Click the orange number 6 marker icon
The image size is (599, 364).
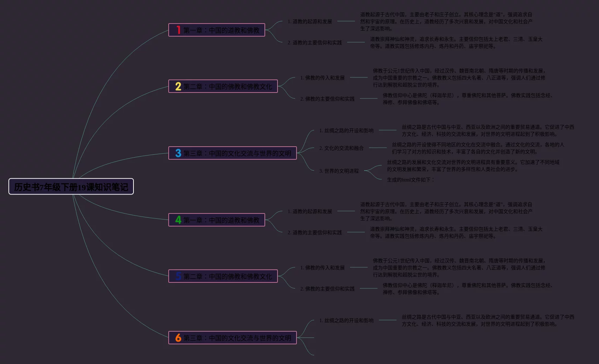pos(178,338)
